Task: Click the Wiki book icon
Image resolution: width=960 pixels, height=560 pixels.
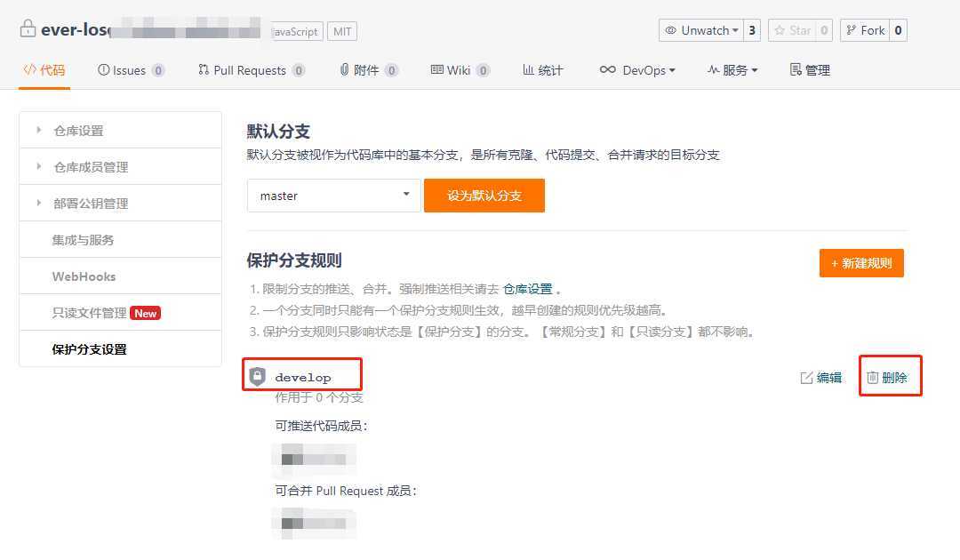Action: click(x=436, y=69)
